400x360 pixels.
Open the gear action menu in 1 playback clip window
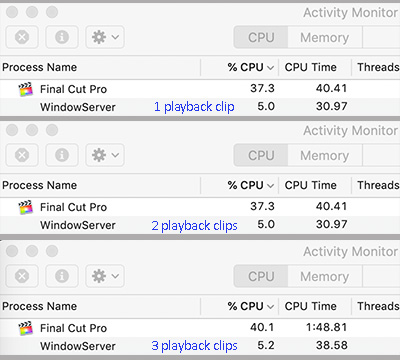pos(105,37)
